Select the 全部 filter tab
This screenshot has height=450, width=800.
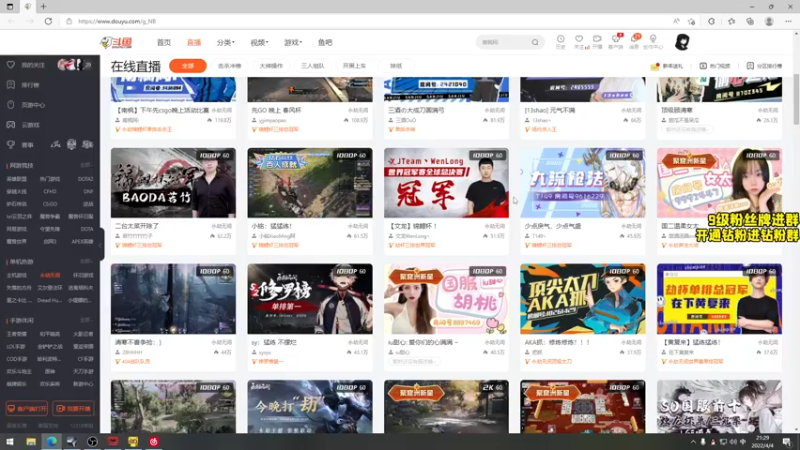click(x=188, y=66)
